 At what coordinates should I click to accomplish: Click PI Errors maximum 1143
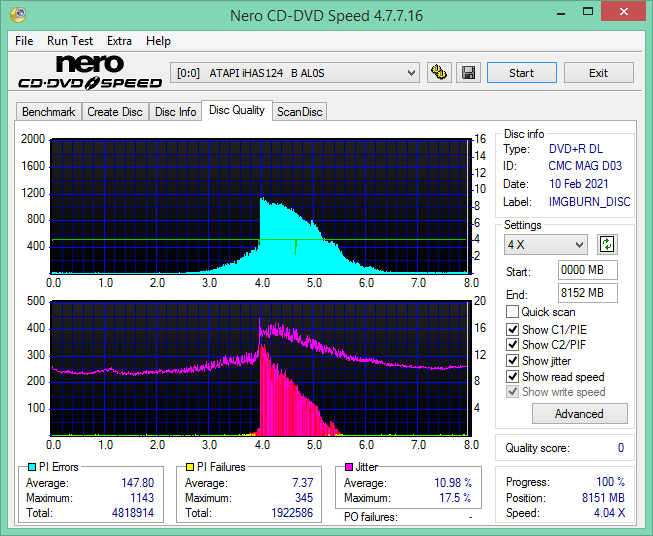pyautogui.click(x=142, y=498)
